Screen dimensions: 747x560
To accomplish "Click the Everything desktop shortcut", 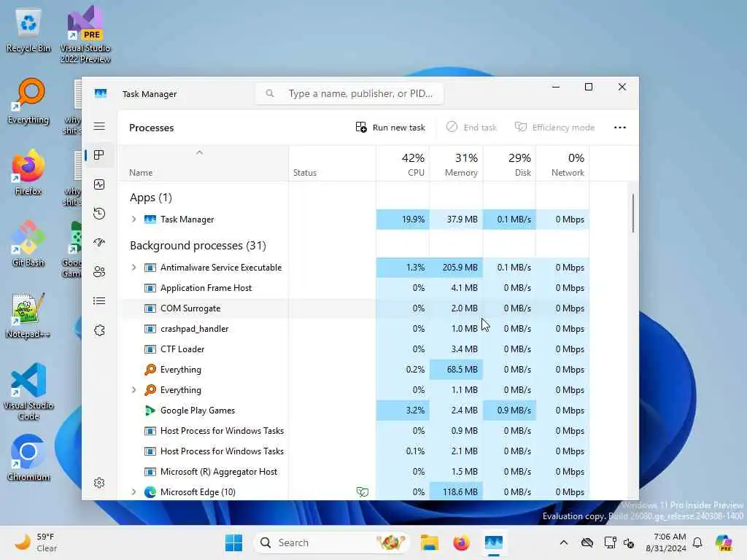I will (x=28, y=102).
